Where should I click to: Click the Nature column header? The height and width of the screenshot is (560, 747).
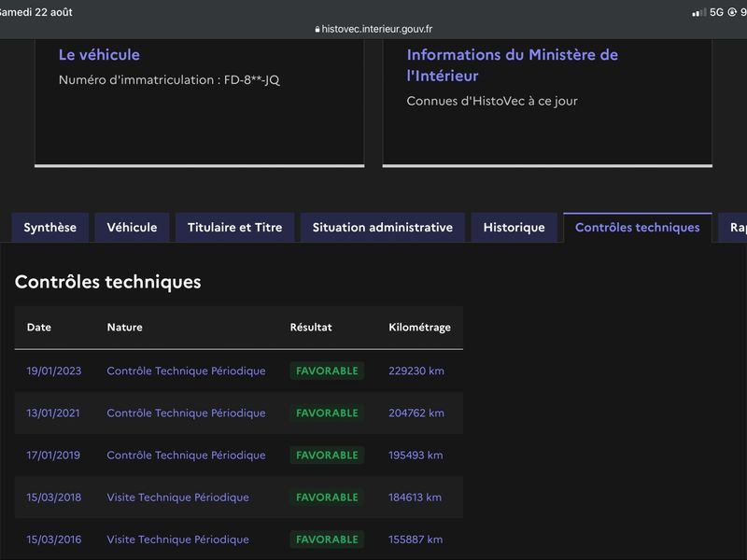(124, 328)
